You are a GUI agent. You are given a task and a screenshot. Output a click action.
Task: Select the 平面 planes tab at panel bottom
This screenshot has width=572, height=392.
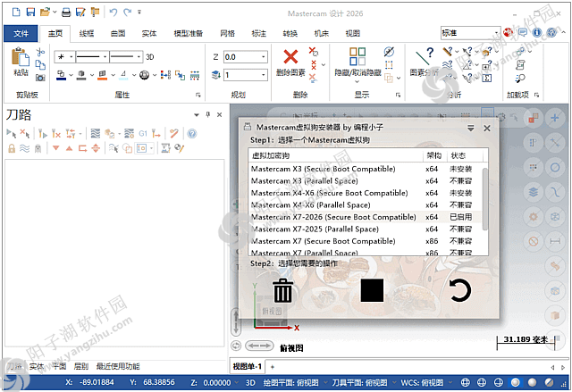coord(59,366)
